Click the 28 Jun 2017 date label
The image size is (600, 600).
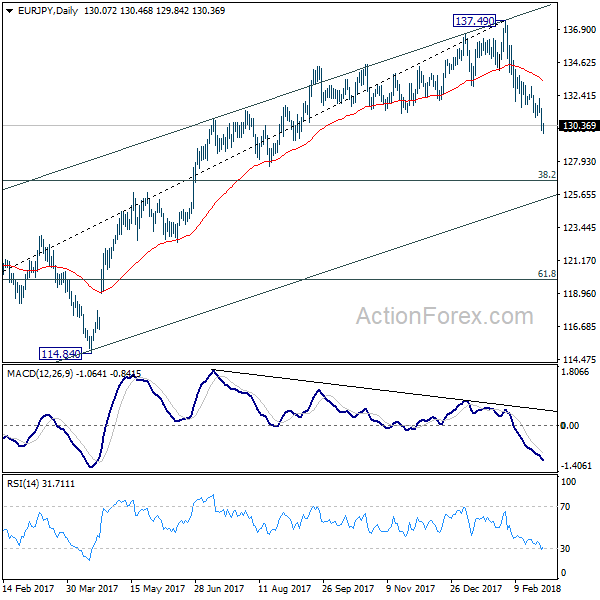[x=216, y=590]
